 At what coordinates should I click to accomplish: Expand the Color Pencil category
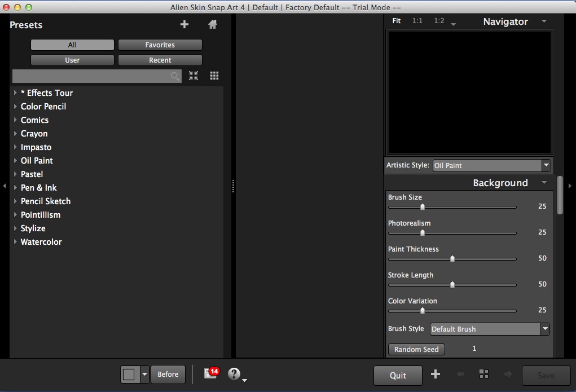click(x=15, y=106)
